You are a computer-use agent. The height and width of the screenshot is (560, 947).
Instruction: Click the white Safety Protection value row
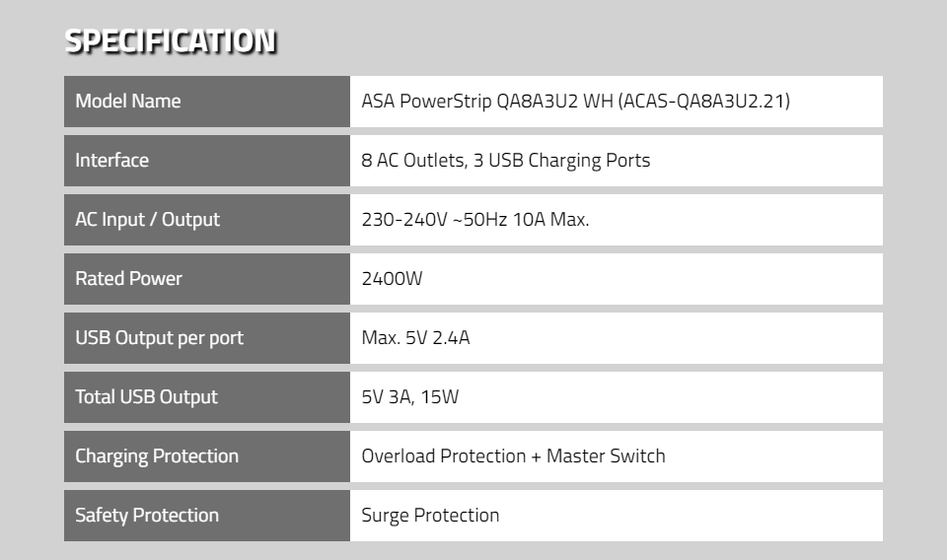(x=616, y=516)
